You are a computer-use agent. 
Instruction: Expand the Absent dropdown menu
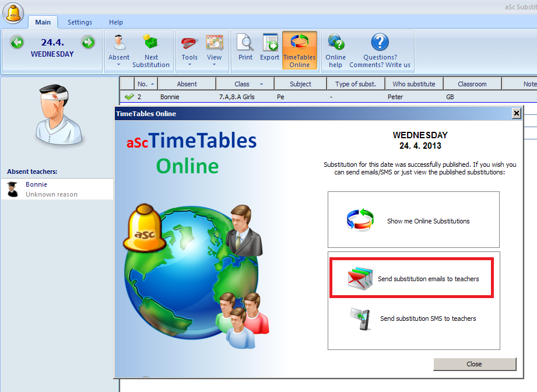point(119,64)
